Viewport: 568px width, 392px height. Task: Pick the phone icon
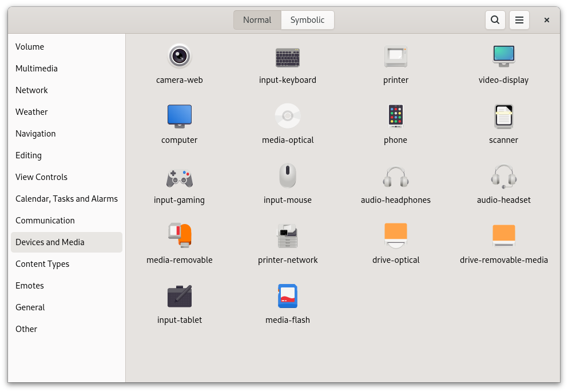click(x=395, y=117)
